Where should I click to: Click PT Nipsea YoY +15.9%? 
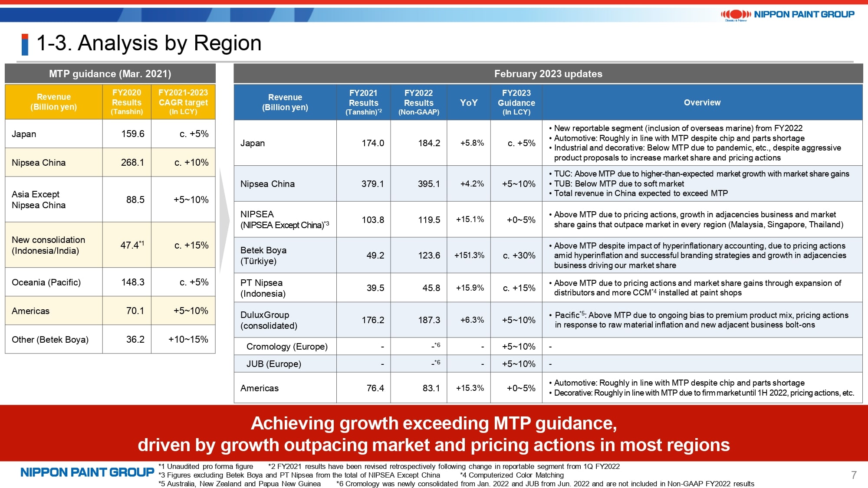[470, 288]
